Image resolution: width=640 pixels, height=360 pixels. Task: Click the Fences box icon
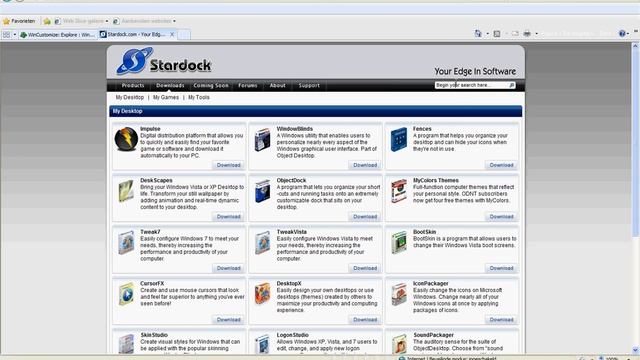[399, 140]
